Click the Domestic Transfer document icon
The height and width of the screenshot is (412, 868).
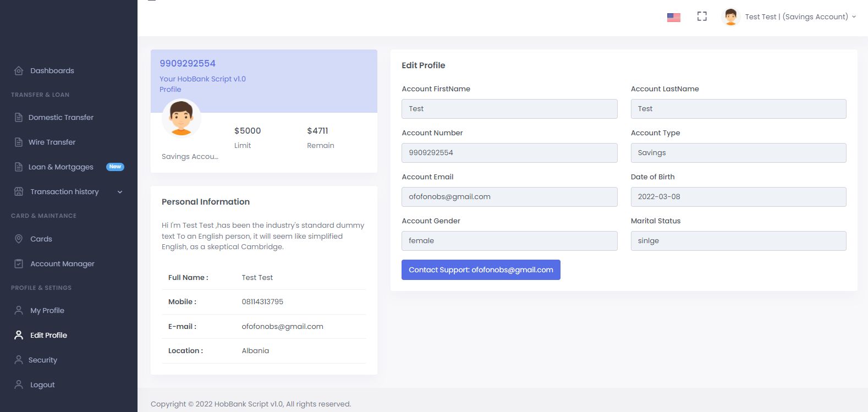pos(19,117)
